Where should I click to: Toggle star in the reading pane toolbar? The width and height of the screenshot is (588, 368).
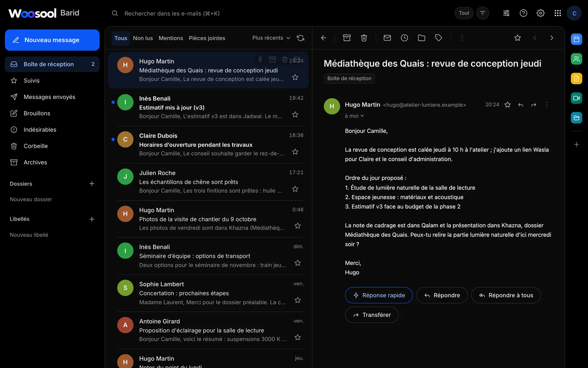coord(517,38)
